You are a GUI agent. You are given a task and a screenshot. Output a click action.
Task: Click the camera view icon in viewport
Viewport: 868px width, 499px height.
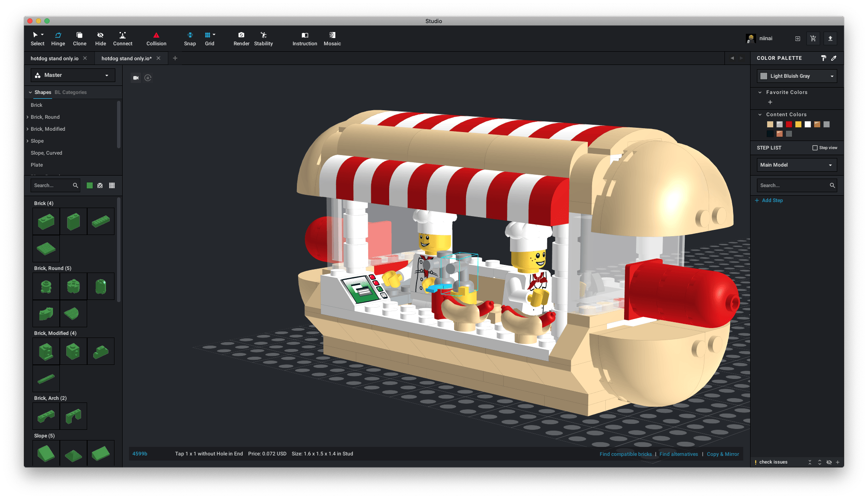[x=136, y=78]
